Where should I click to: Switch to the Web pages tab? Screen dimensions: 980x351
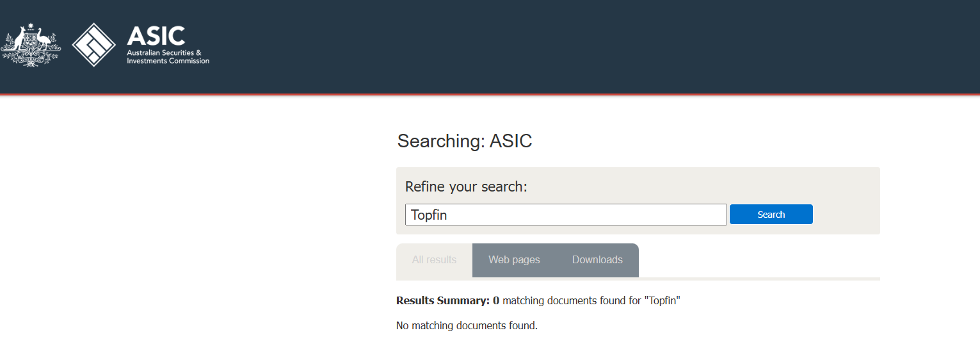click(x=514, y=260)
